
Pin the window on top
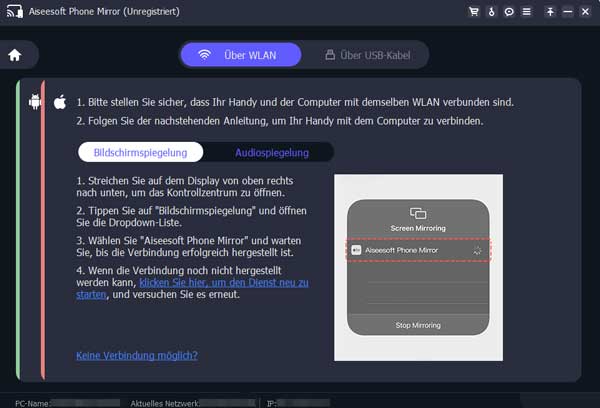[549, 12]
